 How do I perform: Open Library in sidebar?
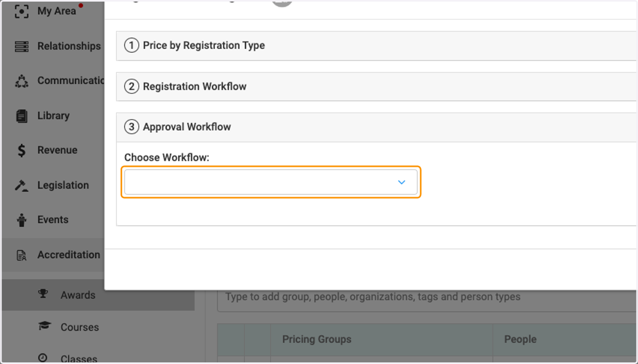[x=53, y=115]
